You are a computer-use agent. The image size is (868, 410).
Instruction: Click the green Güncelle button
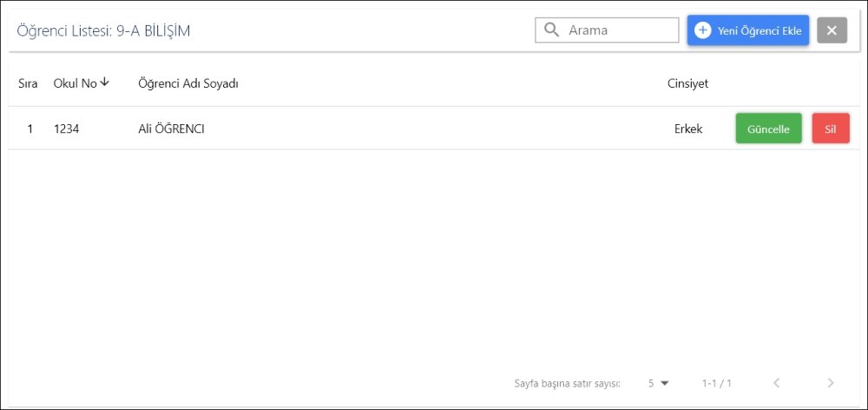coord(768,129)
